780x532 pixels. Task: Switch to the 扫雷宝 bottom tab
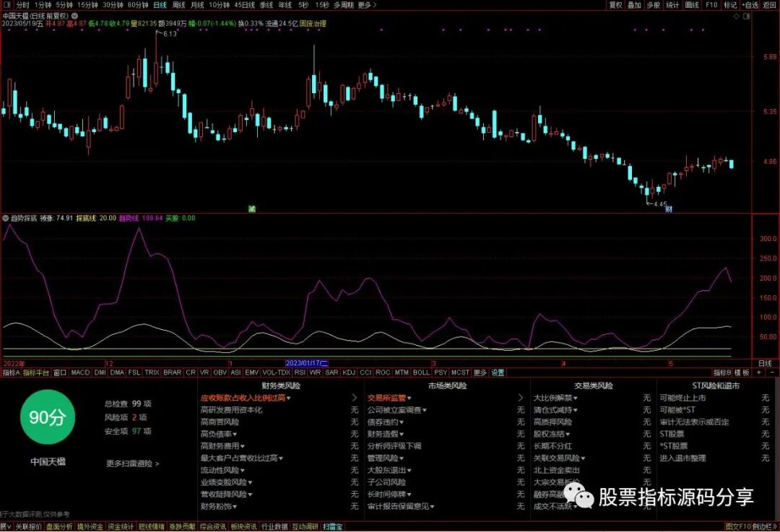332,526
